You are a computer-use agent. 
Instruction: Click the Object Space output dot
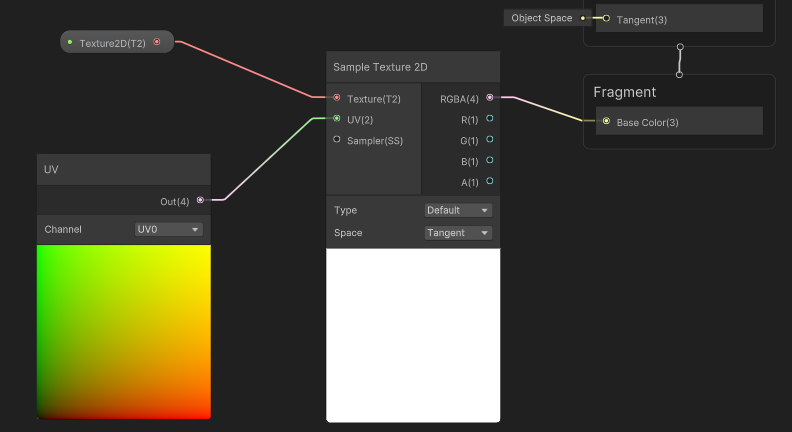click(582, 18)
